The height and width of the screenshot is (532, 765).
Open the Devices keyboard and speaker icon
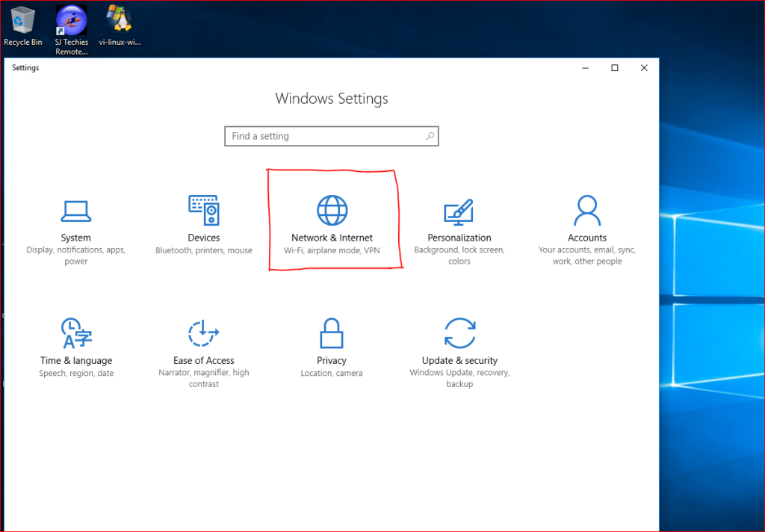[x=204, y=210]
